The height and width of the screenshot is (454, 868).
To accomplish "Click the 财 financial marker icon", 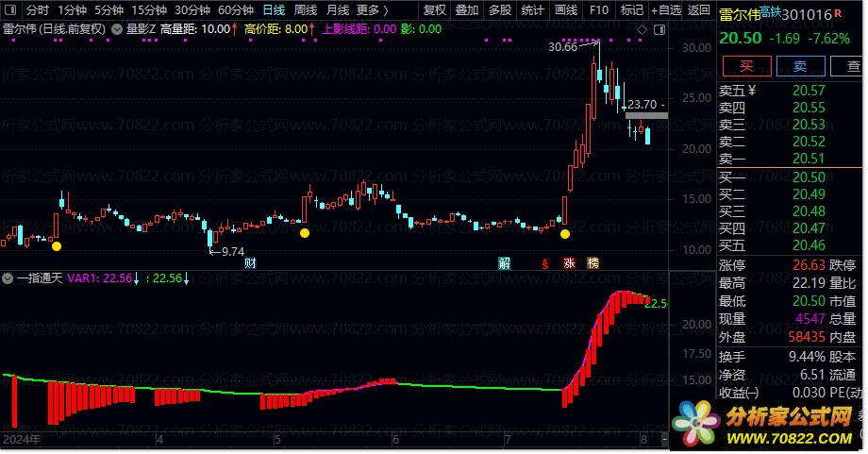I will pyautogui.click(x=250, y=263).
